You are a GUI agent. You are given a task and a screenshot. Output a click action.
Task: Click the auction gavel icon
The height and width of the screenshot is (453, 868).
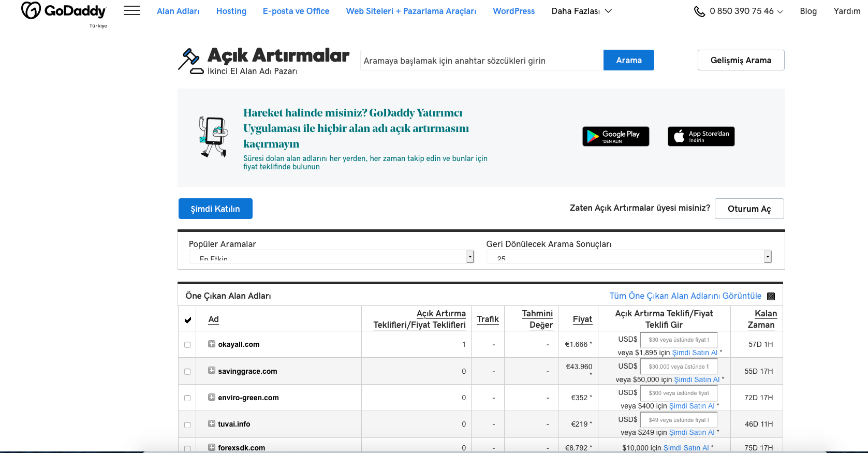(x=190, y=62)
